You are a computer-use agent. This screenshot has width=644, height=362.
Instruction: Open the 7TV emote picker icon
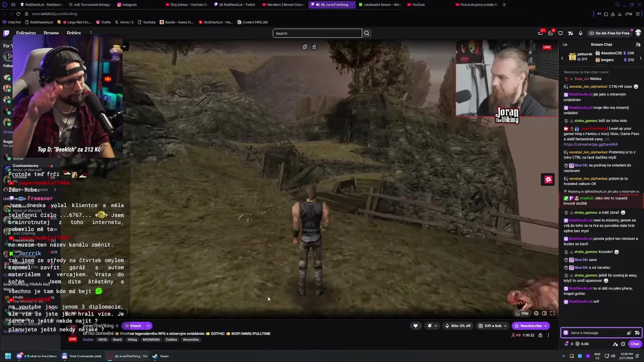pyautogui.click(x=637, y=333)
